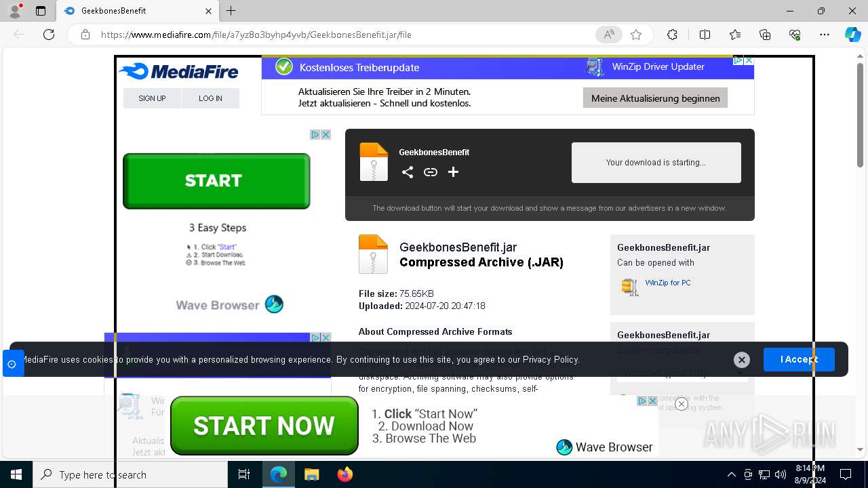Launch File Explorer from taskbar
868x488 pixels.
click(x=311, y=474)
